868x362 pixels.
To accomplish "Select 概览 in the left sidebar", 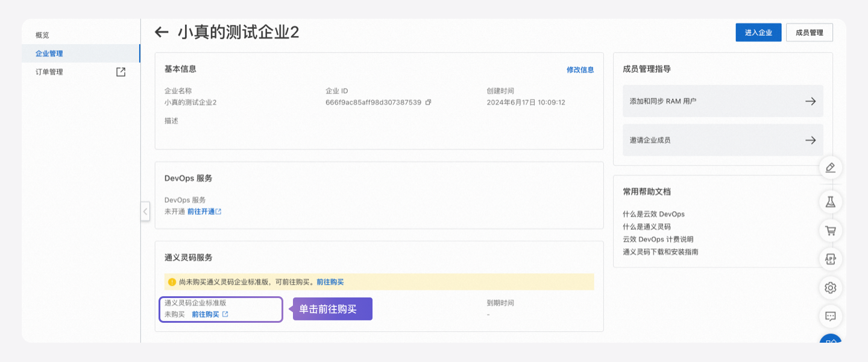I will 42,35.
